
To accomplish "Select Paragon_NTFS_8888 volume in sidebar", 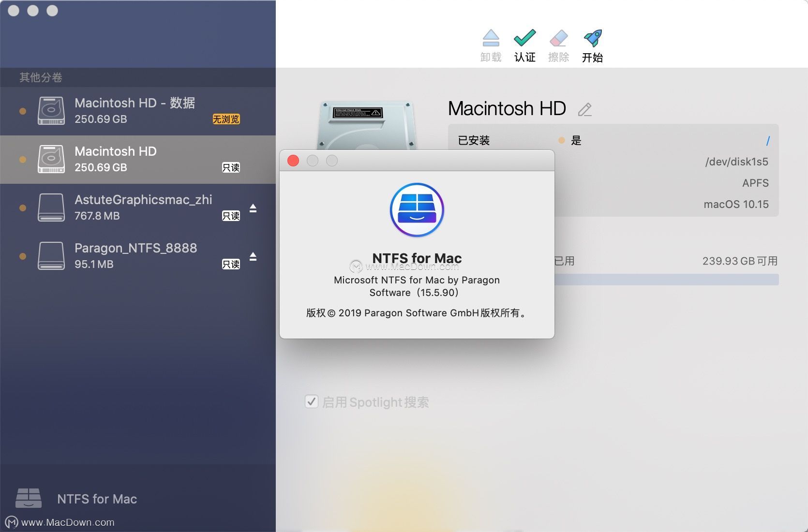I will coord(138,256).
